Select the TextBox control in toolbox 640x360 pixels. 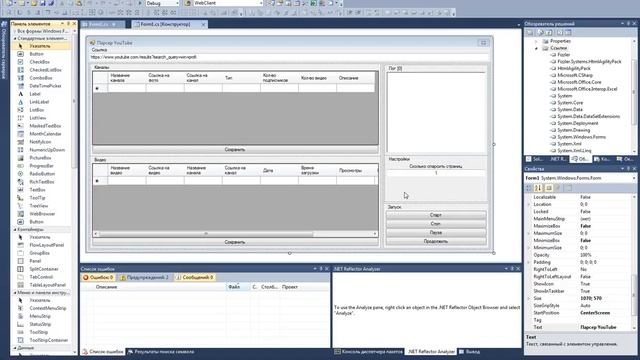point(38,190)
